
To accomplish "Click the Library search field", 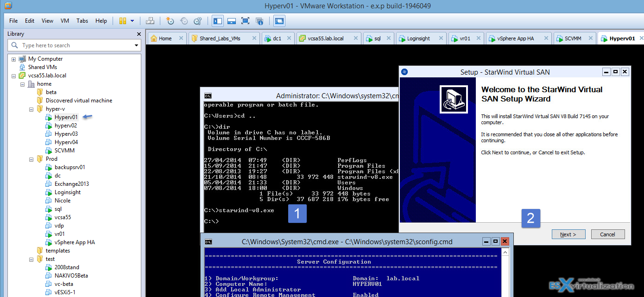I will [x=74, y=45].
